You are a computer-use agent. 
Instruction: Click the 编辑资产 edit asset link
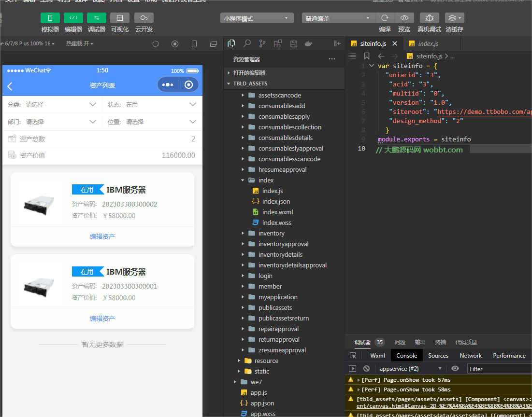pos(102,235)
